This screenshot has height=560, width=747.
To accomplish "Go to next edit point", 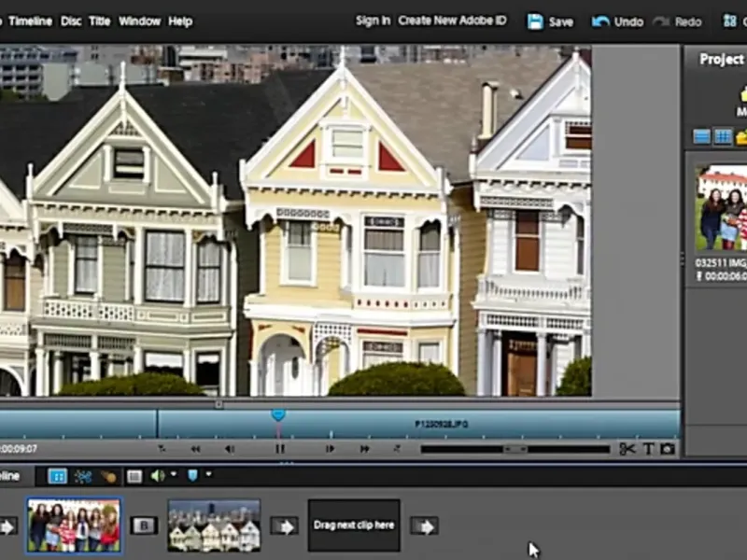I will click(x=398, y=449).
